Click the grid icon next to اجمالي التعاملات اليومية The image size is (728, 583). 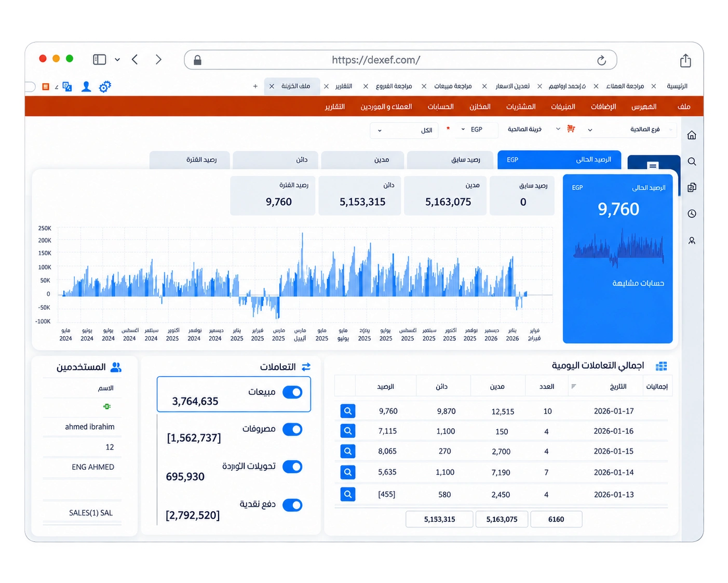tap(661, 366)
